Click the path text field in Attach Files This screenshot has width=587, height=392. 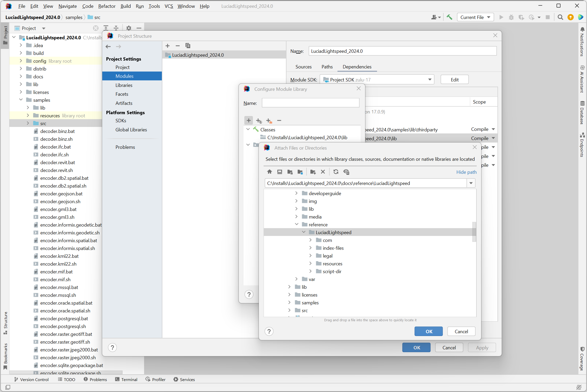tap(366, 183)
